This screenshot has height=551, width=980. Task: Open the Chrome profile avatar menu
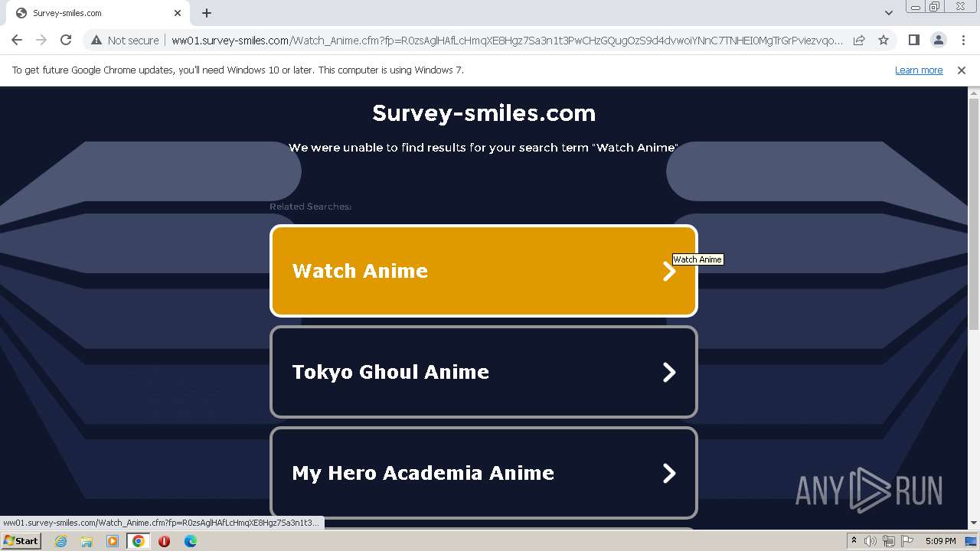[939, 40]
